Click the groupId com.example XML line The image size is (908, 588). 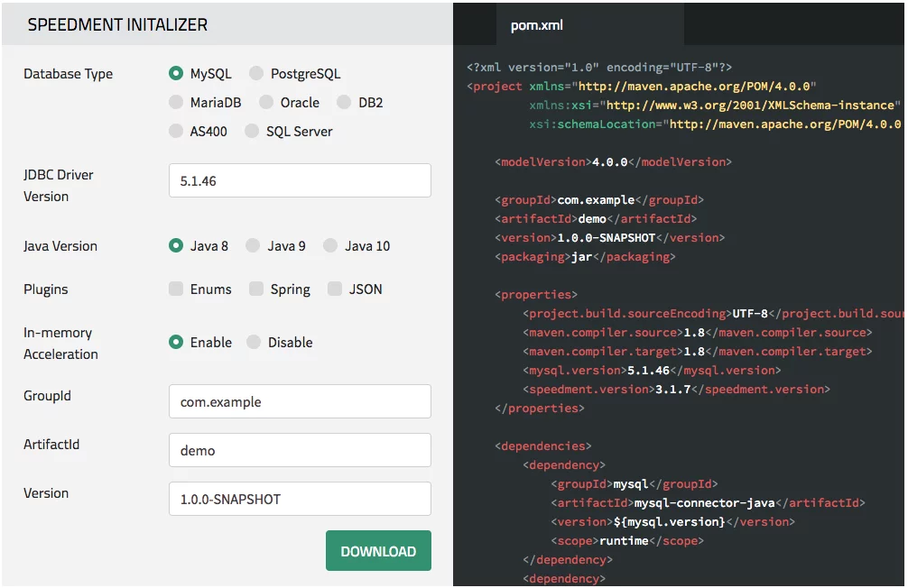[x=599, y=200]
